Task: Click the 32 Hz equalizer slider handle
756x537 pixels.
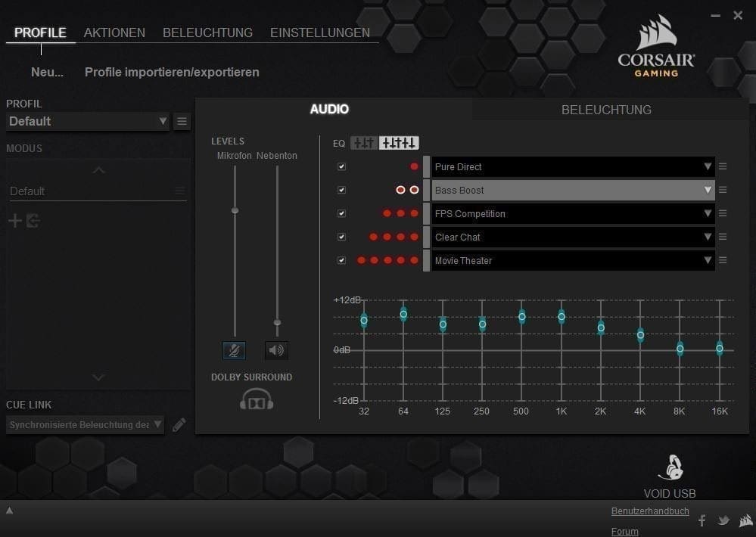Action: click(x=364, y=320)
